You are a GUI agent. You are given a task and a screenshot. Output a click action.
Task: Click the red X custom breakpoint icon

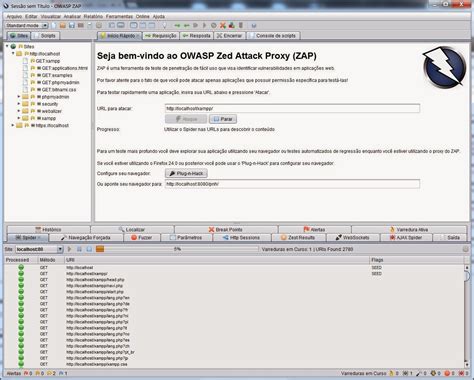pos(223,25)
